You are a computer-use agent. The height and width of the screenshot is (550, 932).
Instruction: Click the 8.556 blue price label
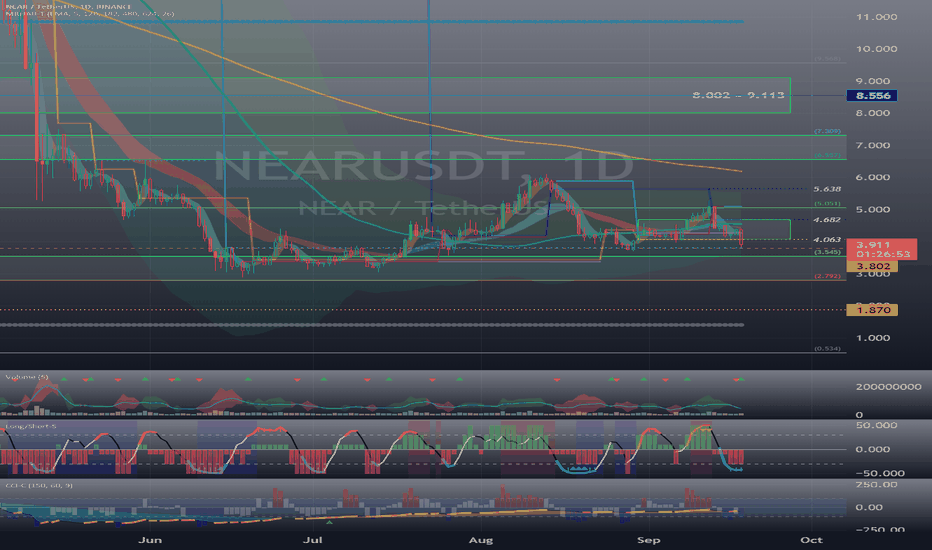tap(872, 96)
